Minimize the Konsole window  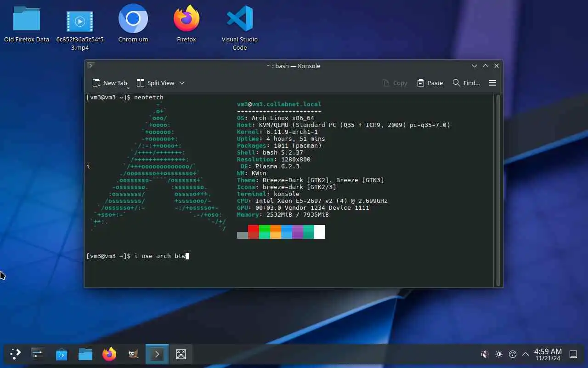coord(475,66)
